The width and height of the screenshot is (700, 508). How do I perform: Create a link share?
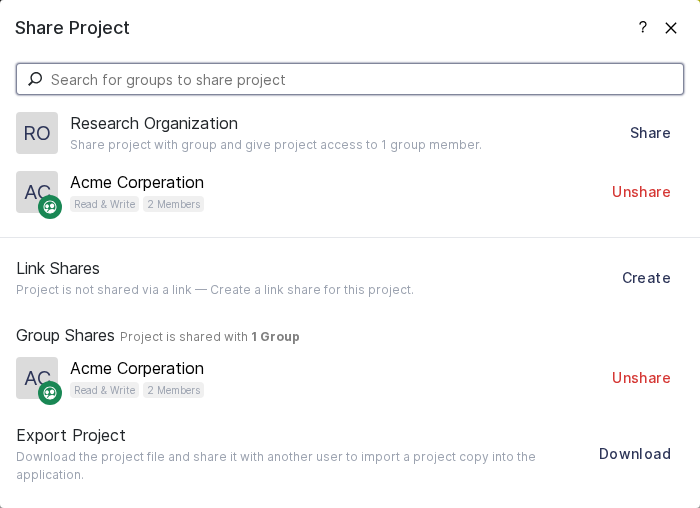pos(646,278)
